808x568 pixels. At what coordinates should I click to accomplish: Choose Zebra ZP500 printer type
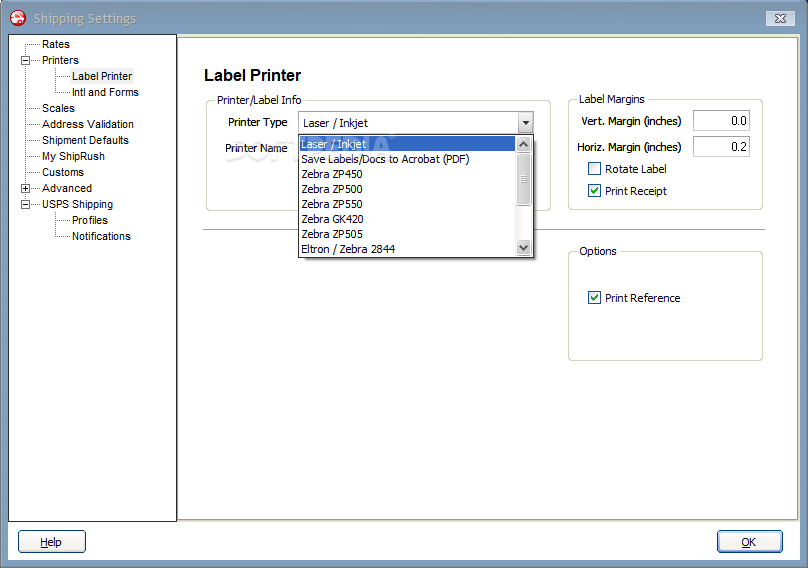click(x=407, y=189)
